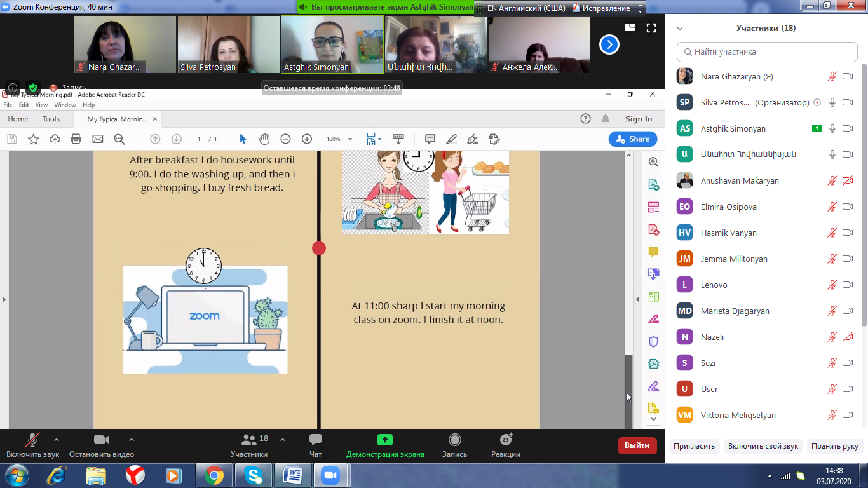Click the cloud upload icon in Acrobat
Viewport: 868px width, 488px height.
click(x=55, y=139)
